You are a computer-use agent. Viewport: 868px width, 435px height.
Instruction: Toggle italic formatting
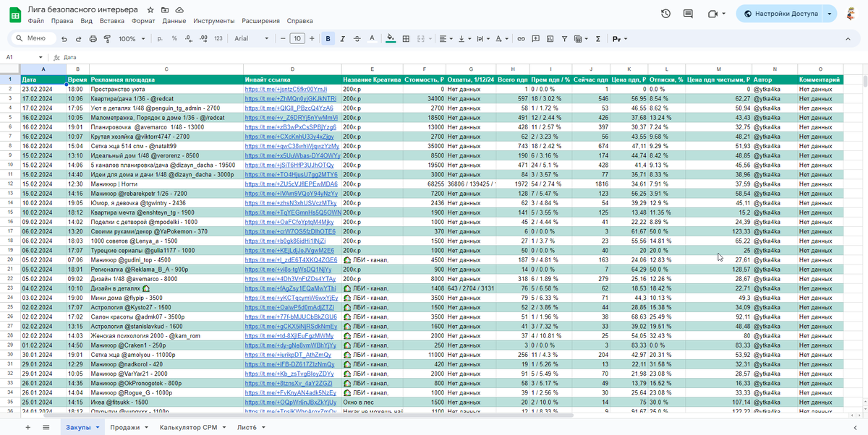point(343,39)
